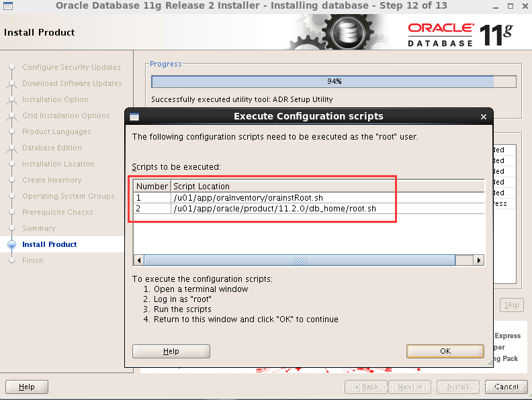Click the scripts table left scroll arrow
The width and height of the screenshot is (532, 400).
coord(139,260)
